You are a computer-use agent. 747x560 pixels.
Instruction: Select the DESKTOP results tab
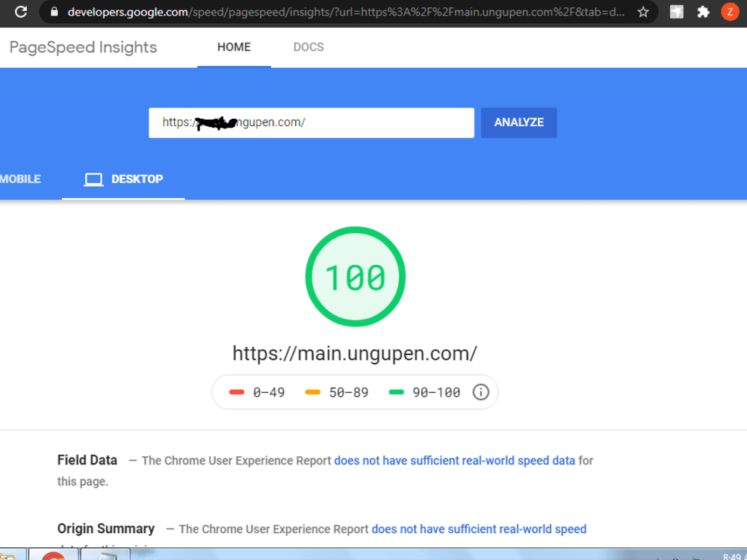point(123,179)
